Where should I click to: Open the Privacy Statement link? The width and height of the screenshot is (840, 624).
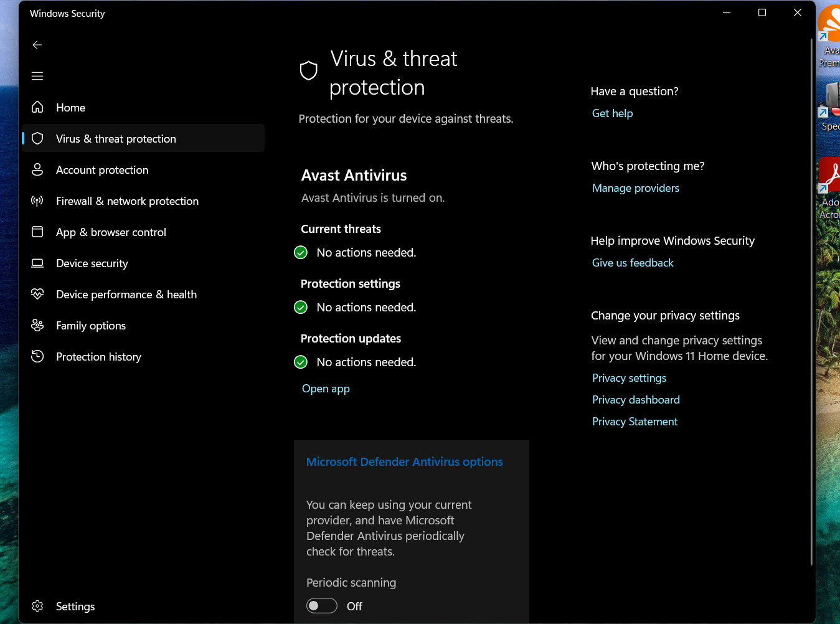pyautogui.click(x=635, y=422)
